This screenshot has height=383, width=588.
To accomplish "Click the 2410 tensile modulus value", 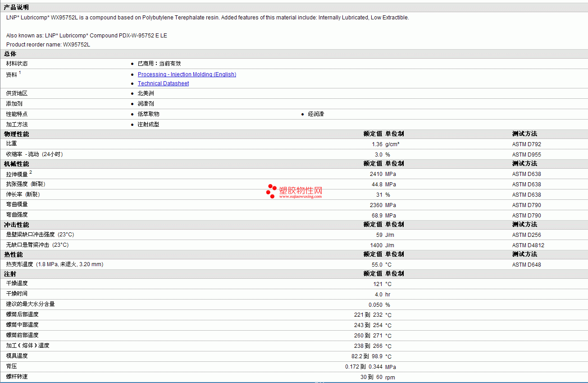I will (376, 174).
